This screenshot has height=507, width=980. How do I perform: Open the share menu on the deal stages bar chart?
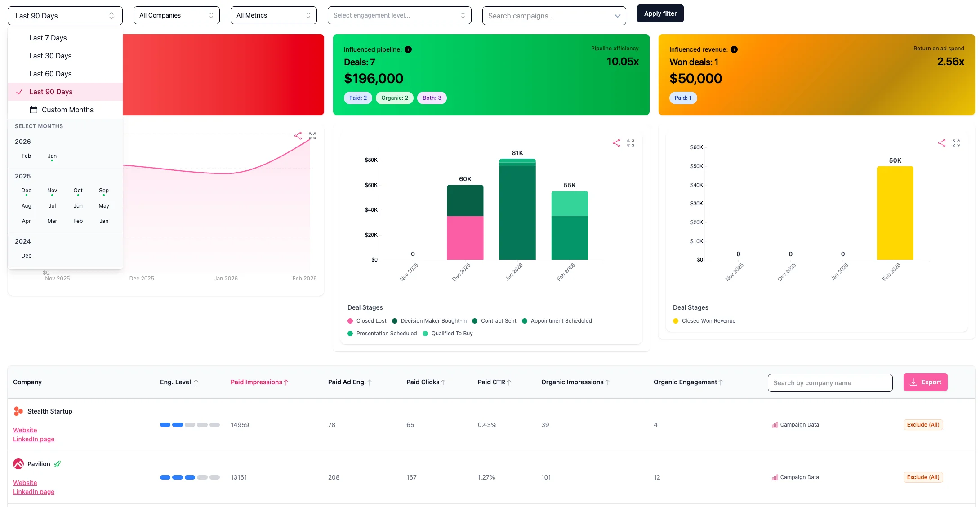pos(616,142)
